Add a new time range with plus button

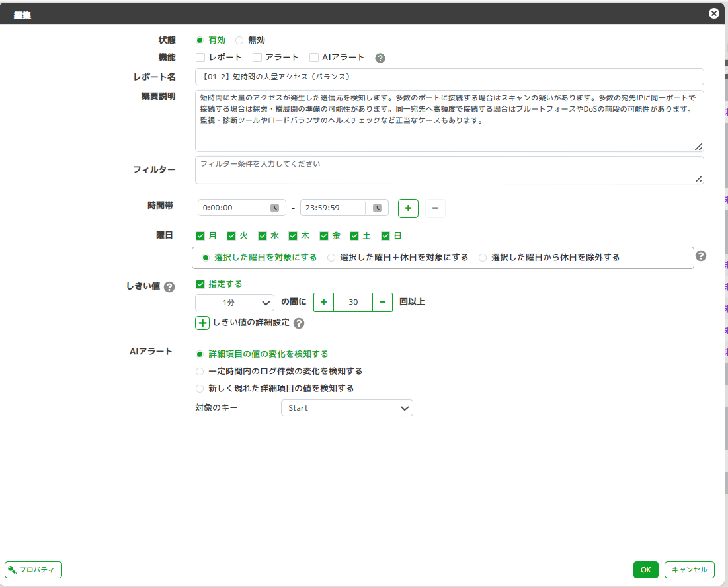(408, 208)
